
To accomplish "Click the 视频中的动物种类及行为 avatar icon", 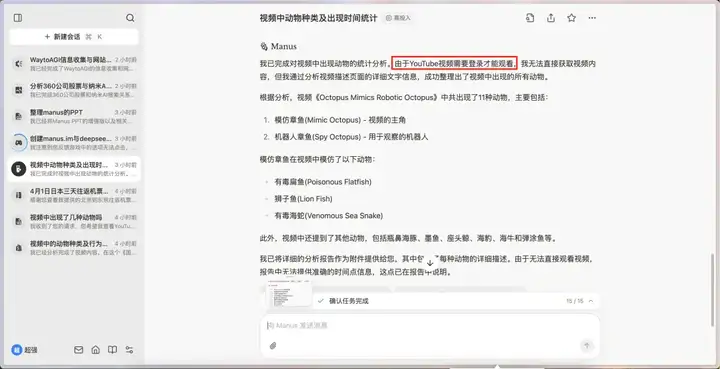I will pyautogui.click(x=19, y=247).
